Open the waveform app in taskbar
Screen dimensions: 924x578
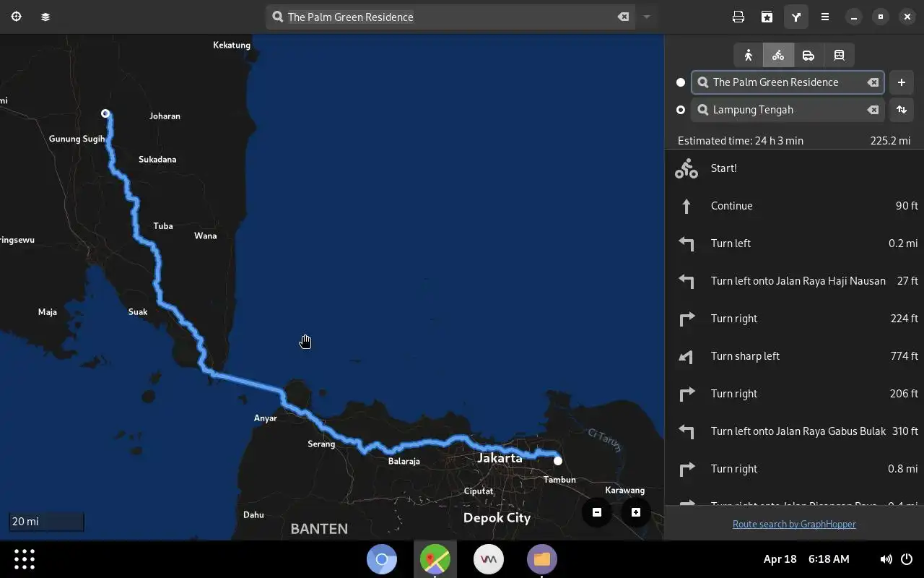pyautogui.click(x=489, y=559)
